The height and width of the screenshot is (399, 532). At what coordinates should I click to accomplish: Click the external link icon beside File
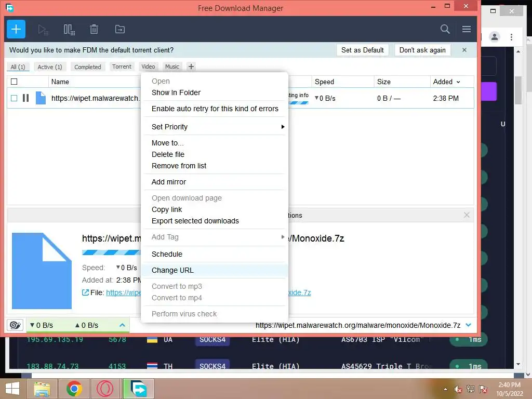(86, 292)
